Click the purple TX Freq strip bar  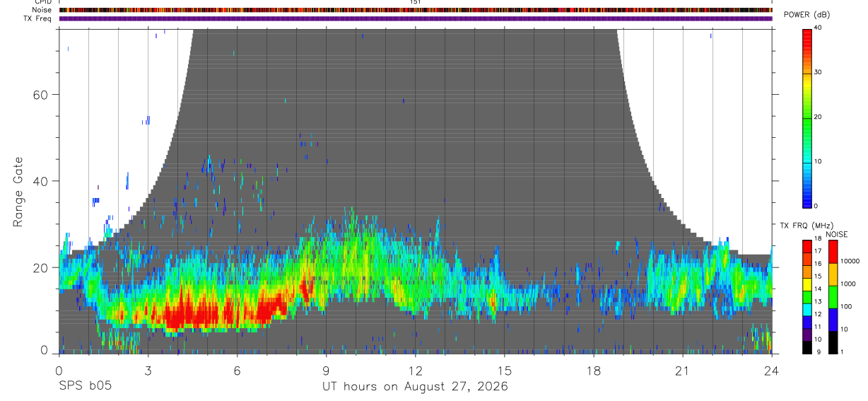point(416,18)
